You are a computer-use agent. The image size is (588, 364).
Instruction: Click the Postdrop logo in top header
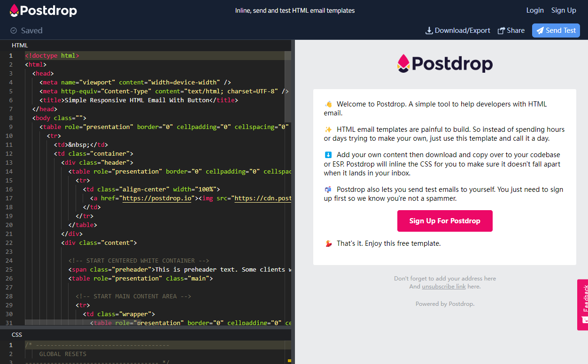43,10
